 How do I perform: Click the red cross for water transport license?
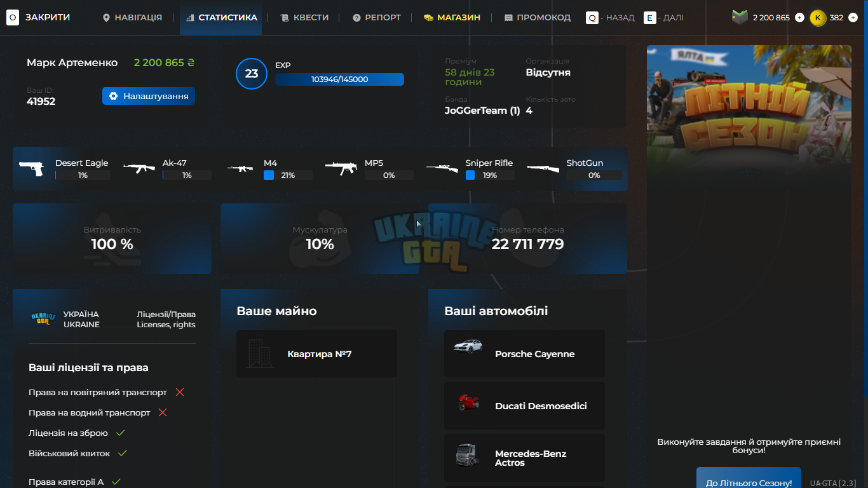[x=163, y=412]
